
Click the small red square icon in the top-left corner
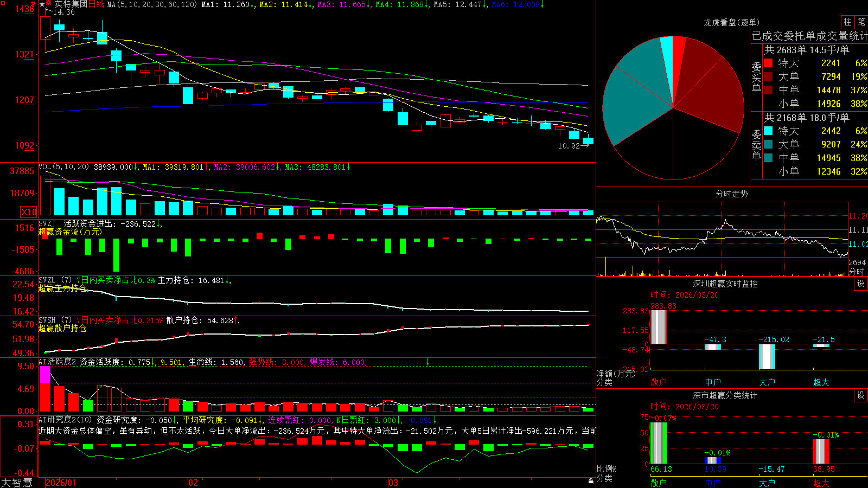click(3, 3)
